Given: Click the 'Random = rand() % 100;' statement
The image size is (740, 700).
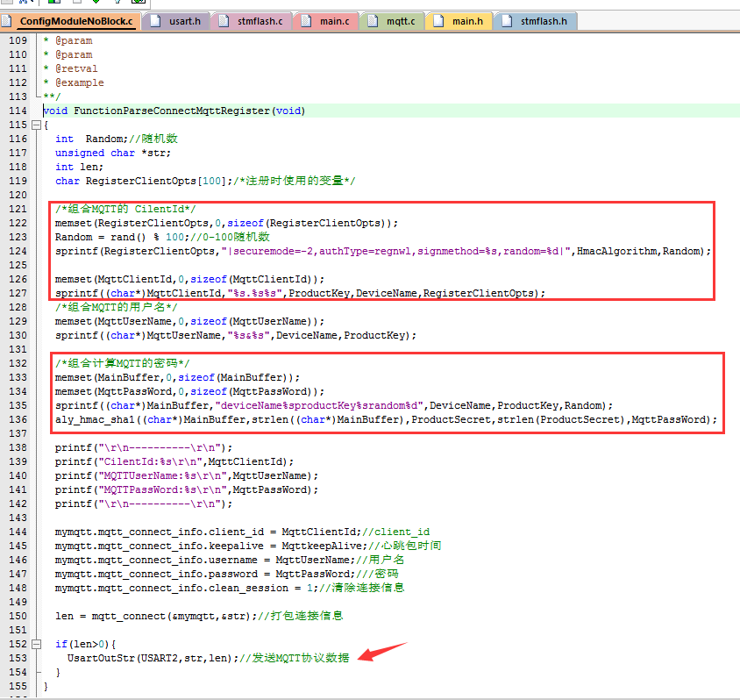Looking at the screenshot, I should pyautogui.click(x=122, y=237).
